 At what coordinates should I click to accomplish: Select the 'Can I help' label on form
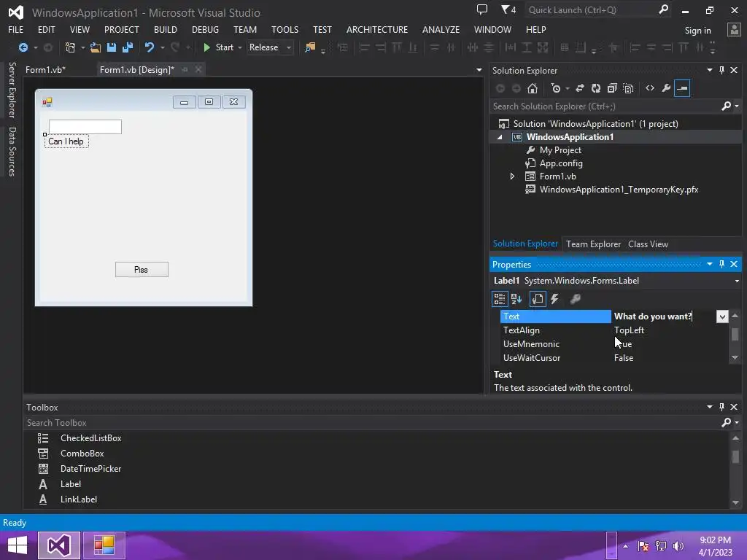pyautogui.click(x=66, y=141)
